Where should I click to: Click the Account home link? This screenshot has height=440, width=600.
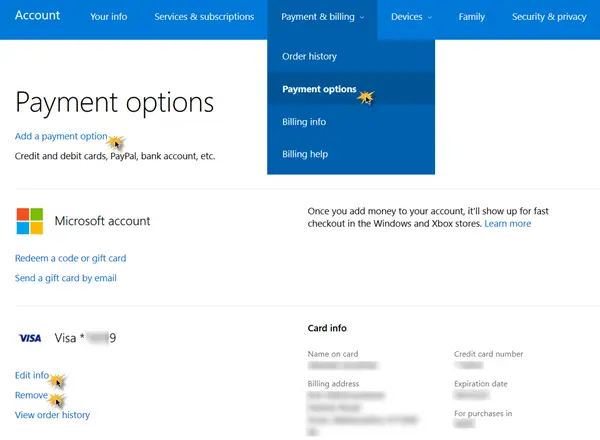click(38, 16)
